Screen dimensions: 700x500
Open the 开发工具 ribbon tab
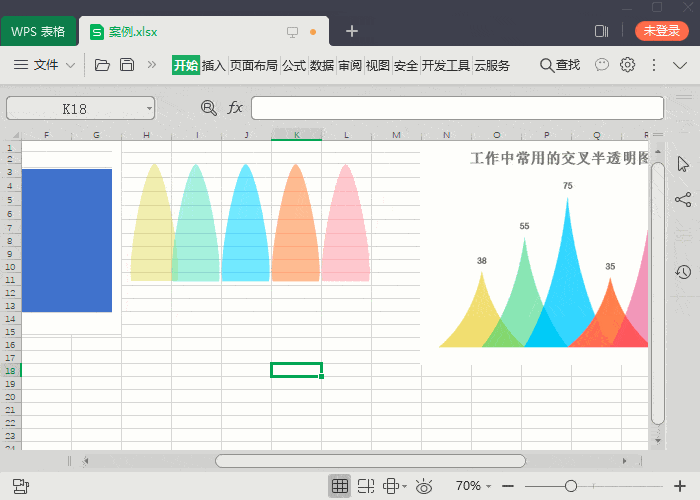tap(446, 66)
